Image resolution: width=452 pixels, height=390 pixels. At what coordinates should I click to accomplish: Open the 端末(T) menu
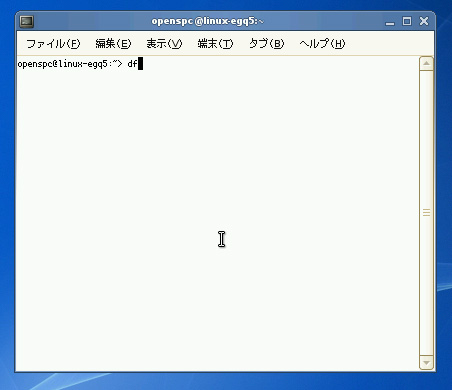(x=215, y=44)
